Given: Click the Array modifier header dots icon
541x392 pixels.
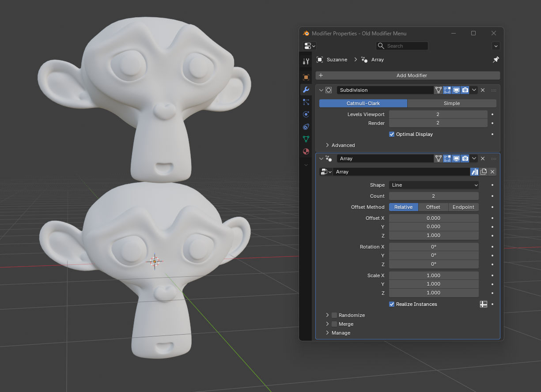Looking at the screenshot, I should (x=329, y=158).
